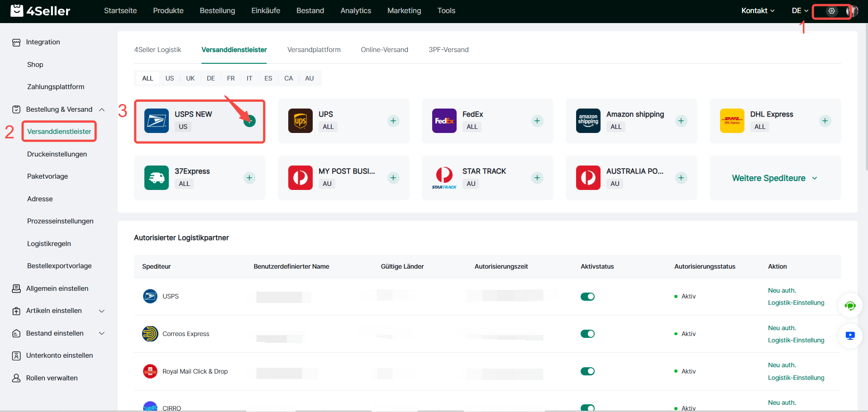The image size is (868, 412).
Task: Disable the USPS active status toggle
Action: point(587,297)
